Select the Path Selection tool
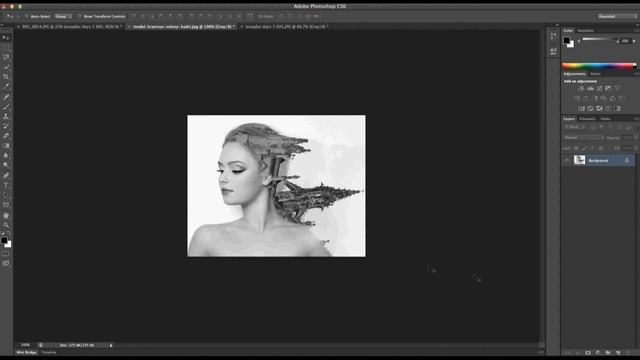 6,195
